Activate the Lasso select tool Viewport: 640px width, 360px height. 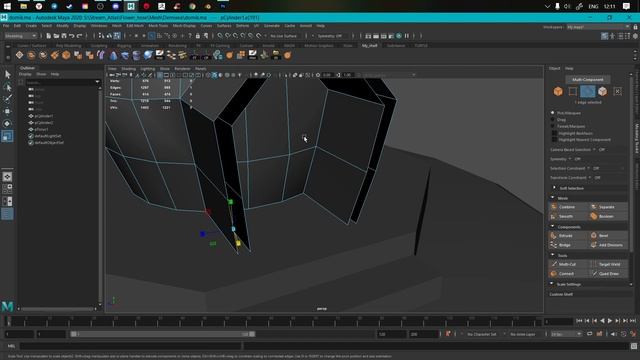pos(7,87)
